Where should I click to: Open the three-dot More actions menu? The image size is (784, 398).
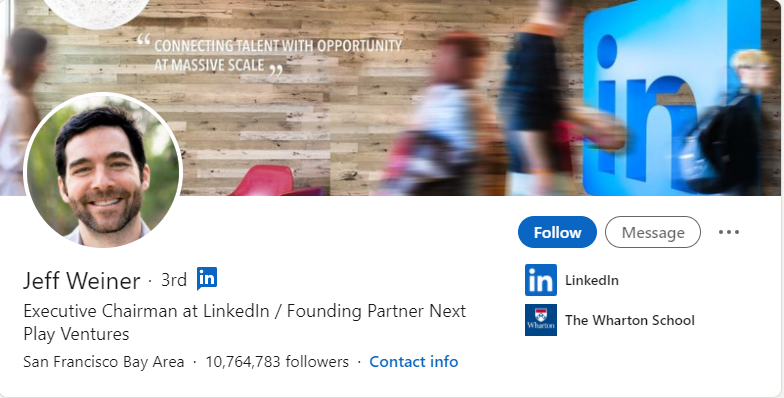[x=728, y=232]
